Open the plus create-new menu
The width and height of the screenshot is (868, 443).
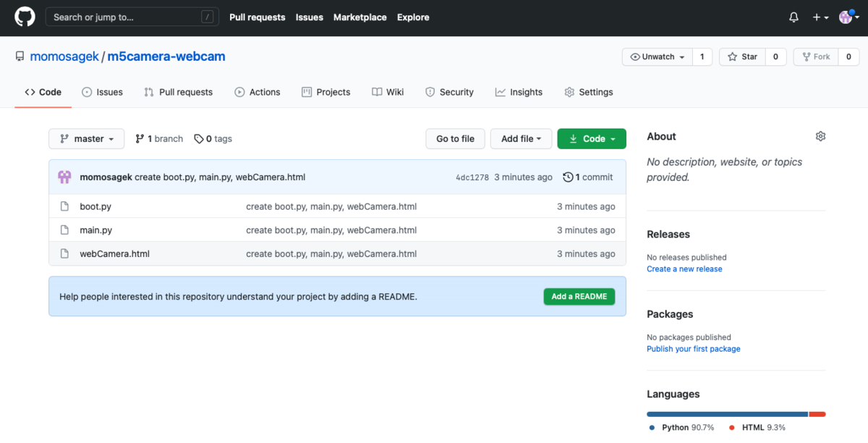pos(820,17)
